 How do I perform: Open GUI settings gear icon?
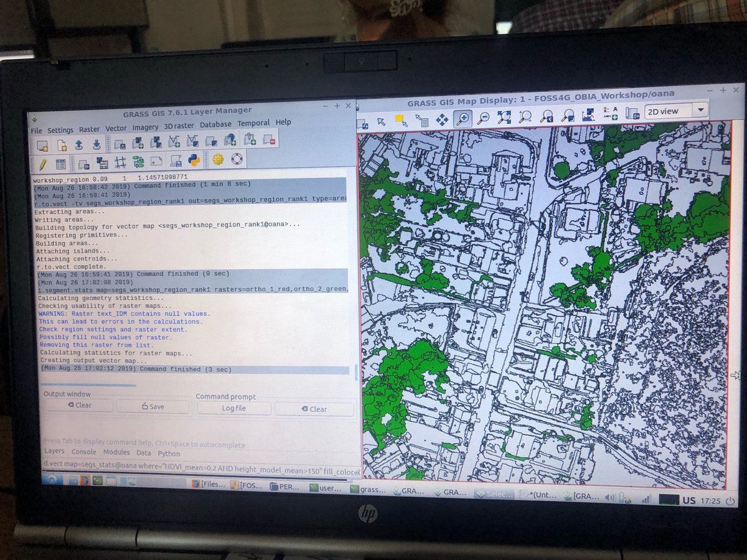[217, 160]
